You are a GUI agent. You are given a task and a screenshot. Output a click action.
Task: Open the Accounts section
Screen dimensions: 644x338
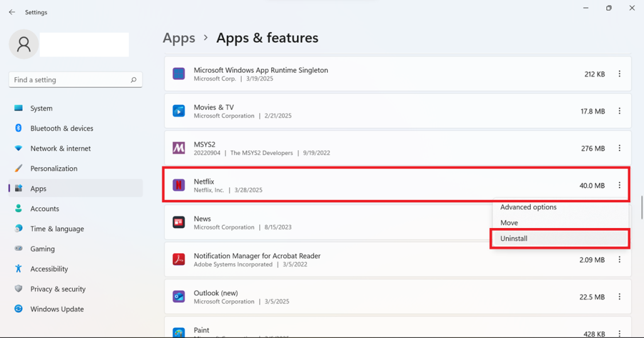pyautogui.click(x=75, y=209)
